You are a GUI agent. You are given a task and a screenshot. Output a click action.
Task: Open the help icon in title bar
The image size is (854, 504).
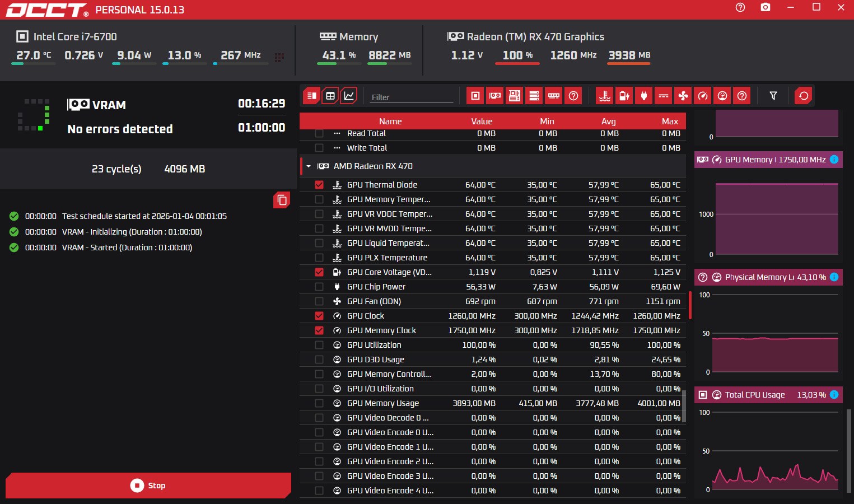[740, 7]
